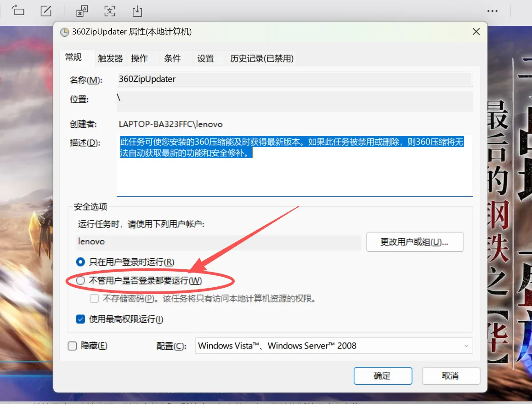Toggle the 不存储密码(P) checkbox
This screenshot has height=404, width=532.
point(94,298)
